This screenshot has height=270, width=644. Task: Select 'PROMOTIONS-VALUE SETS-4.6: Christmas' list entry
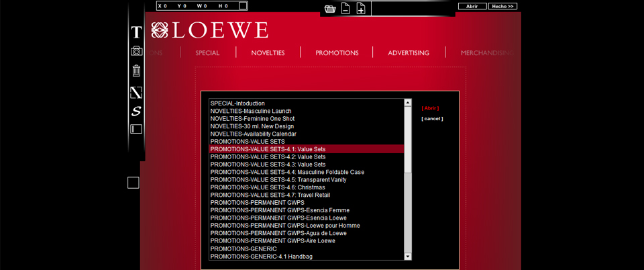[268, 187]
